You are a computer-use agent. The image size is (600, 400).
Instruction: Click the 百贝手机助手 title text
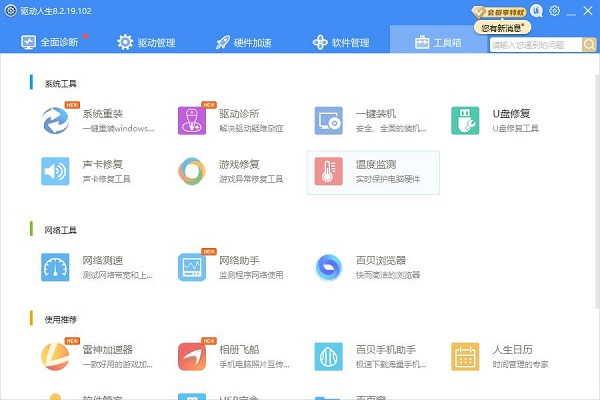click(x=386, y=349)
